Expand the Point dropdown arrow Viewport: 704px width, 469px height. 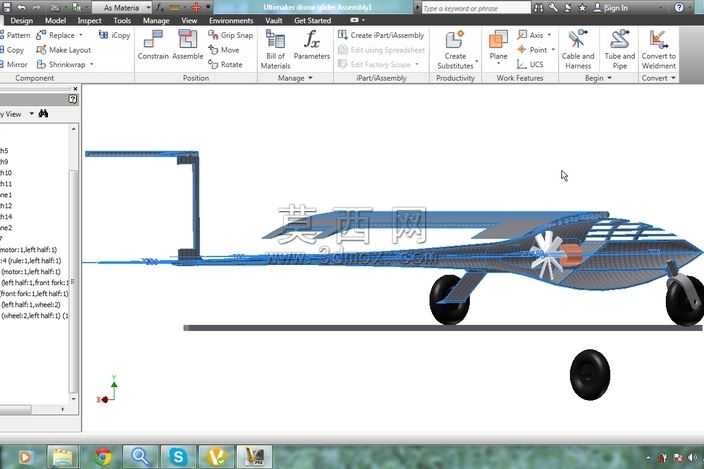[553, 50]
